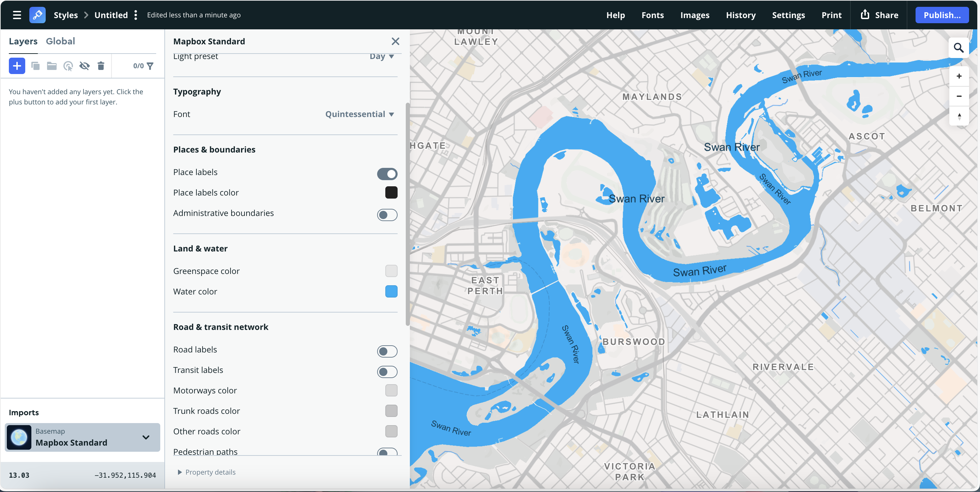
Task: Collapse the Mapbox Standard basemap import
Action: (x=145, y=437)
